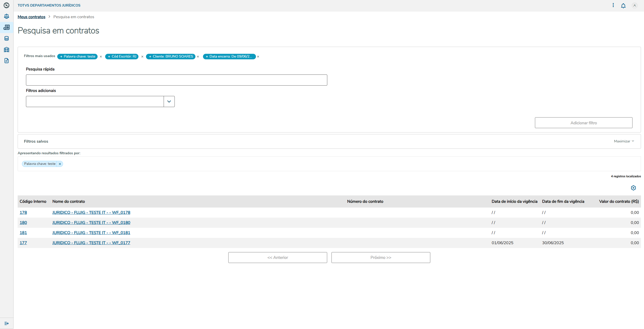Open table column settings gear
The image size is (644, 329).
(x=633, y=188)
